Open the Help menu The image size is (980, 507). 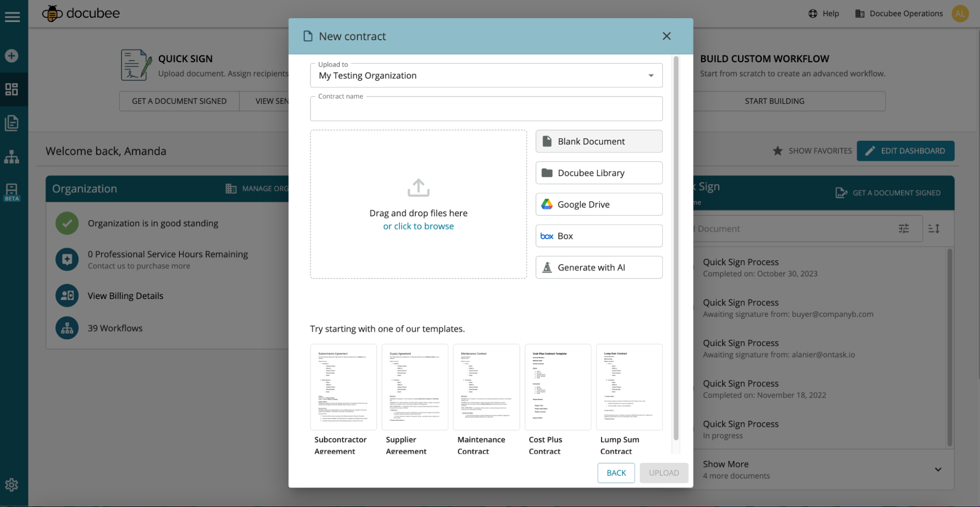[824, 13]
